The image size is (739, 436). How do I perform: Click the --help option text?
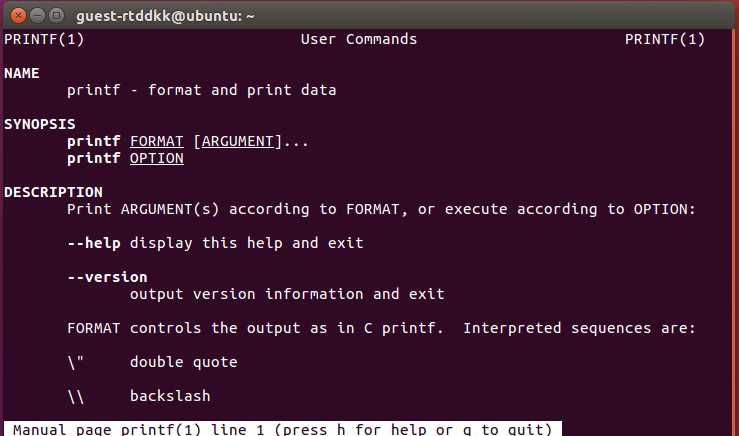pos(94,243)
